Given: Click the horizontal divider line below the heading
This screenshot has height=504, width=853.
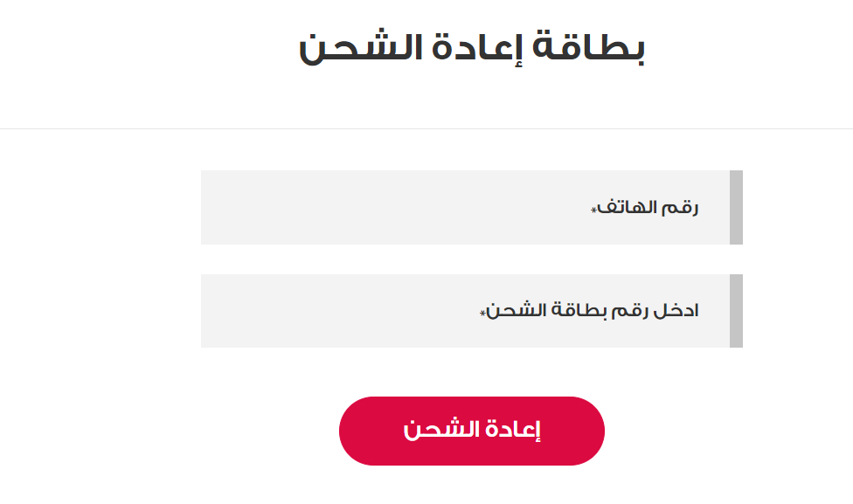Looking at the screenshot, I should pos(426,129).
